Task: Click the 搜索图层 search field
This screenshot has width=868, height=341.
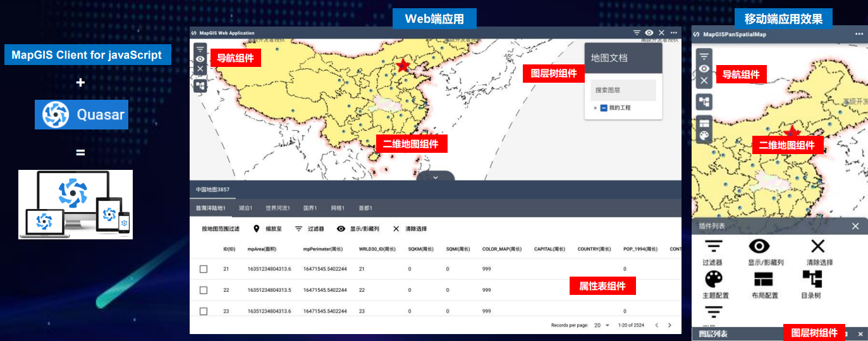Action: [623, 90]
